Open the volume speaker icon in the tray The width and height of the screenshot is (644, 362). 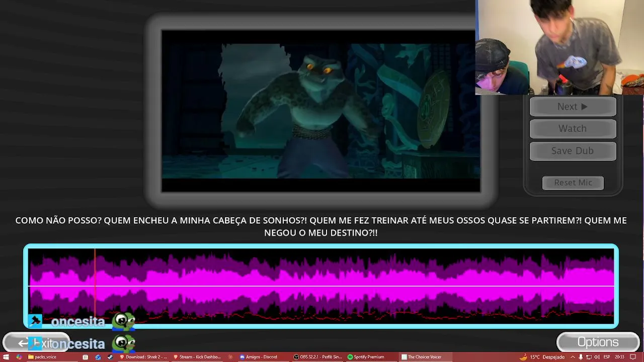597,357
